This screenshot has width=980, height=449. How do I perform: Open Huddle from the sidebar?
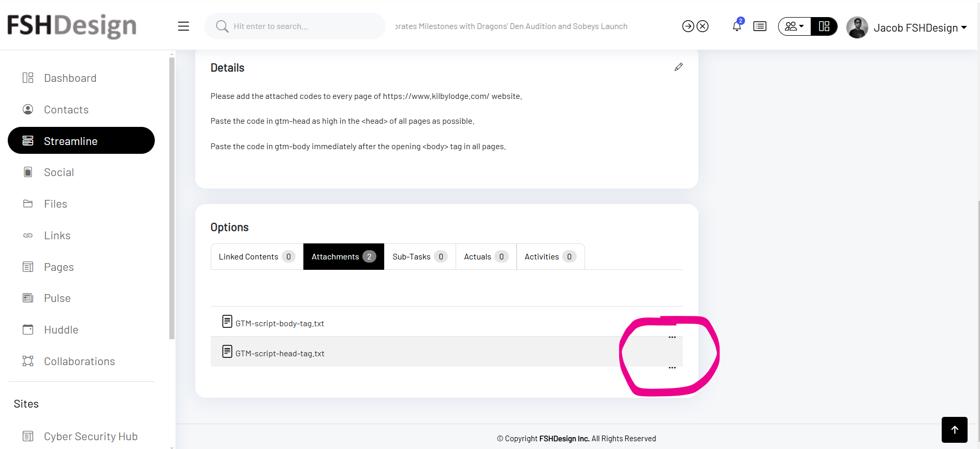[x=61, y=330]
